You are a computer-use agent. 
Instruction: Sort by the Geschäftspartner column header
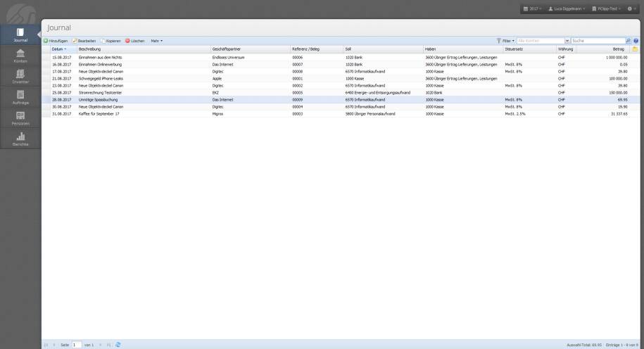click(x=250, y=49)
